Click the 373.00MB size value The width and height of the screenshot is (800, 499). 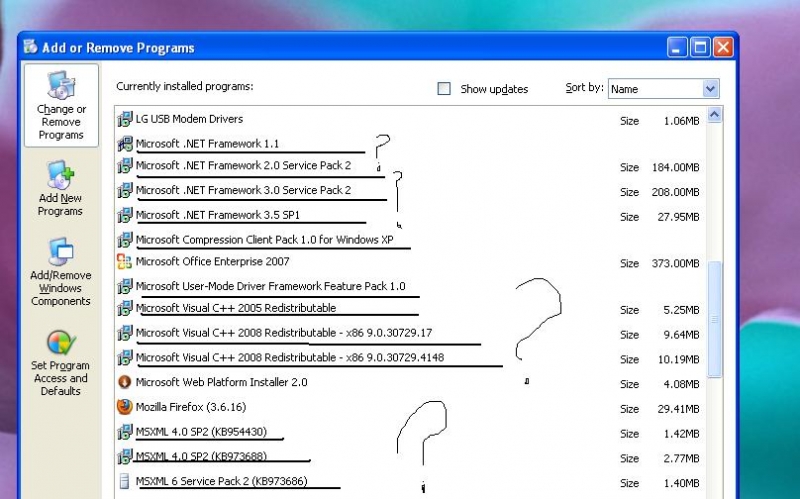(676, 264)
